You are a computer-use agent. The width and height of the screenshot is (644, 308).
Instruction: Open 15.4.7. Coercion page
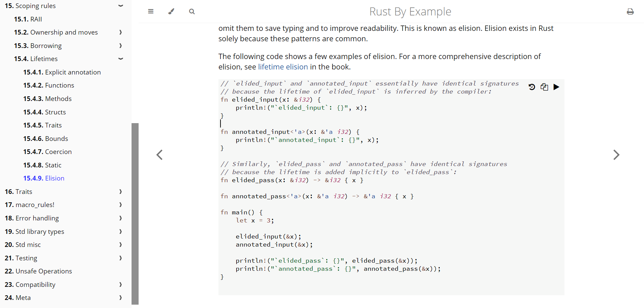(47, 152)
